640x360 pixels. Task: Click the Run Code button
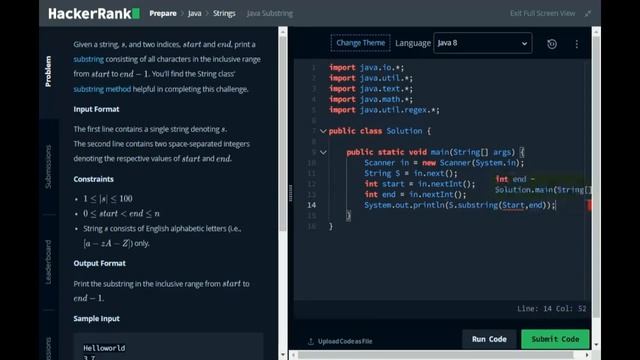[489, 339]
